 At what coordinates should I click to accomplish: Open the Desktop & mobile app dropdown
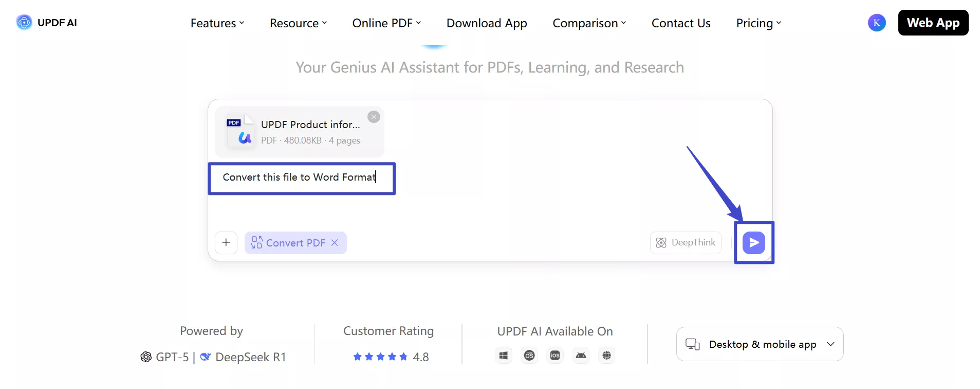760,344
